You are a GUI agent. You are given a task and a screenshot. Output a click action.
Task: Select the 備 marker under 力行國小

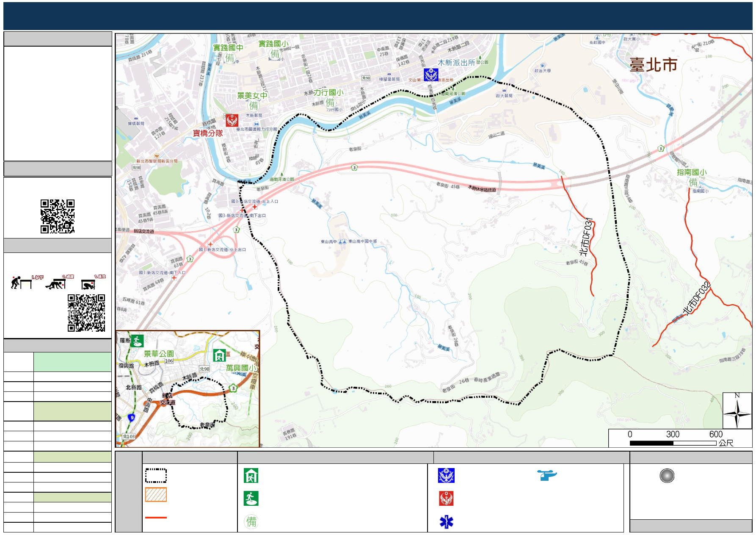click(x=330, y=103)
